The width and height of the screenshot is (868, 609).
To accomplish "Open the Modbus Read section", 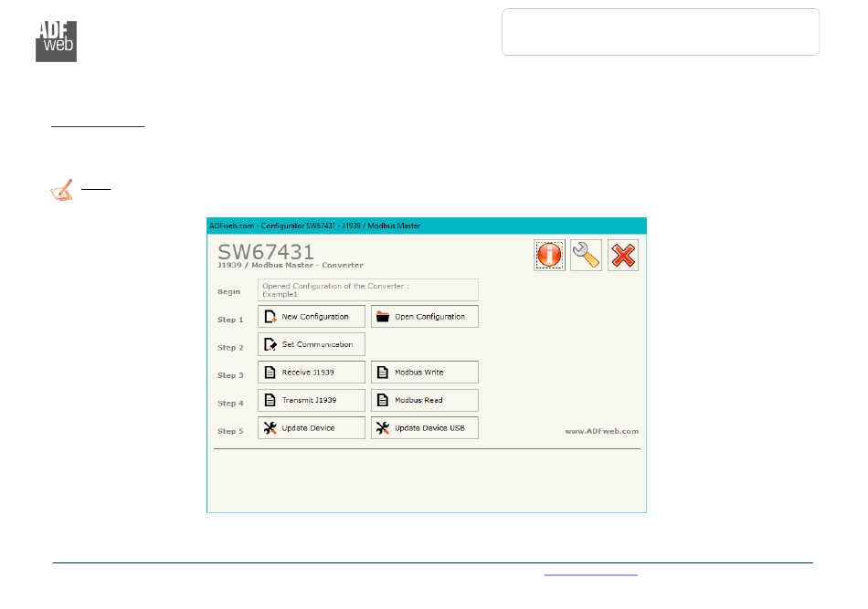I will point(425,400).
